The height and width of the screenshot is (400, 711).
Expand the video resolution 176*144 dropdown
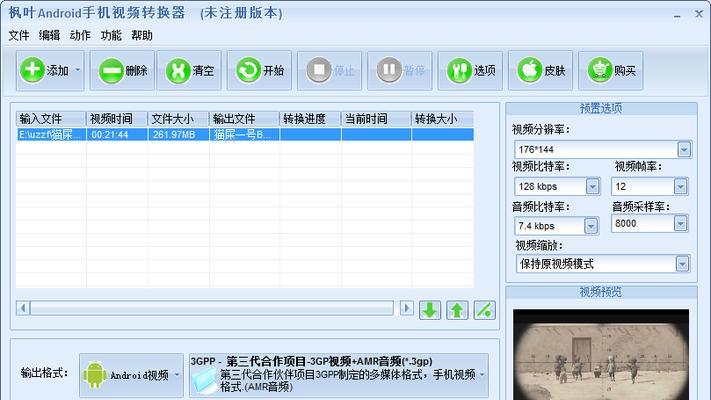(x=684, y=149)
